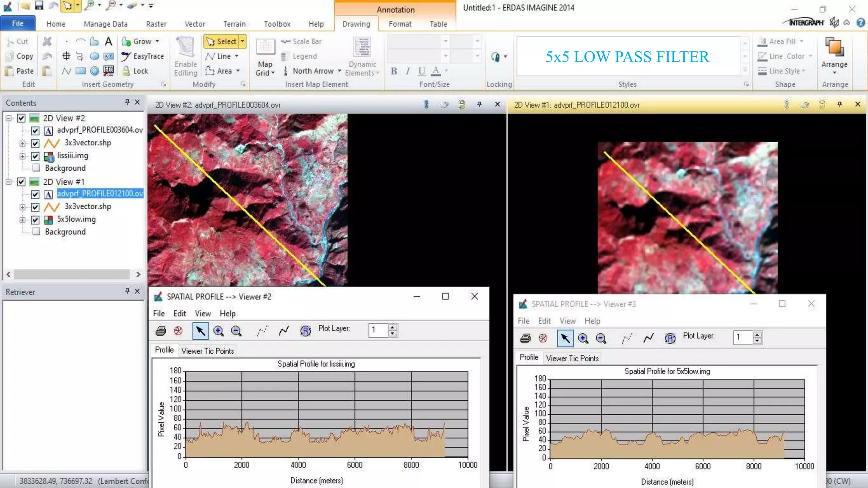The height and width of the screenshot is (488, 868).
Task: Open the North Arrow dropdown
Action: [x=339, y=71]
